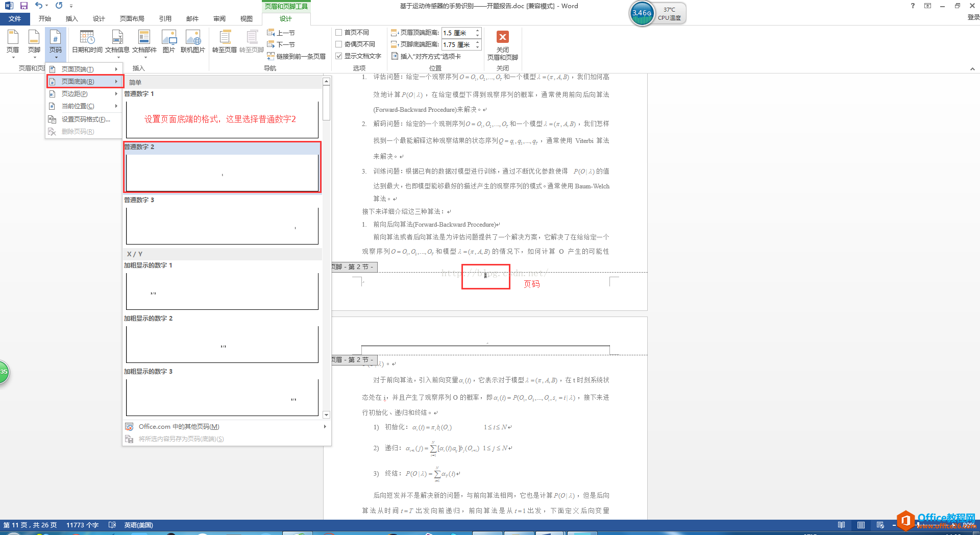Click Footer from Bottom distance field (1.75 厘米)

(458, 44)
